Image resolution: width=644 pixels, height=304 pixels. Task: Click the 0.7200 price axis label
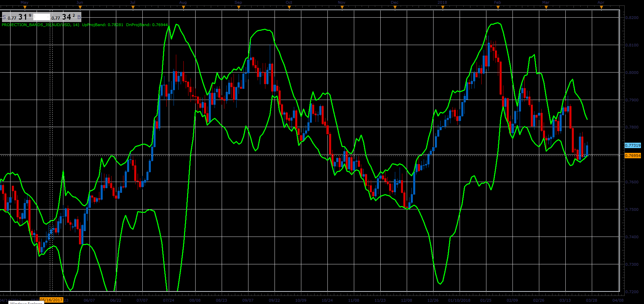632,292
